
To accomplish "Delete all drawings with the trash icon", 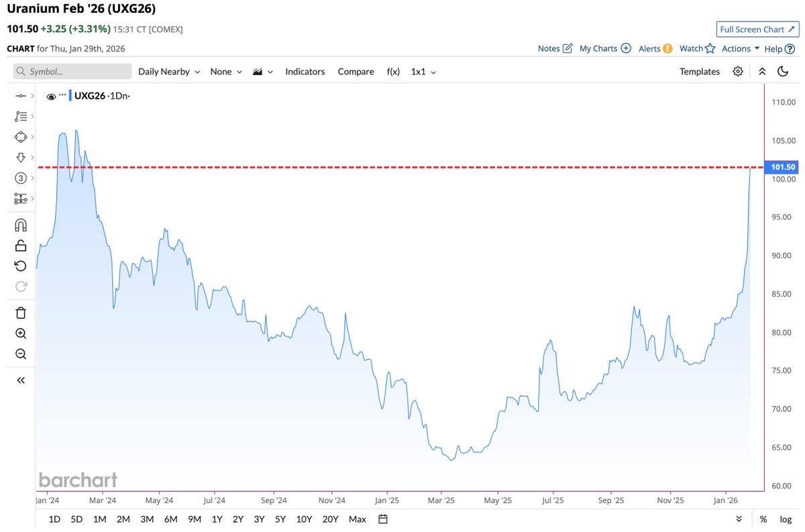I will tap(20, 313).
